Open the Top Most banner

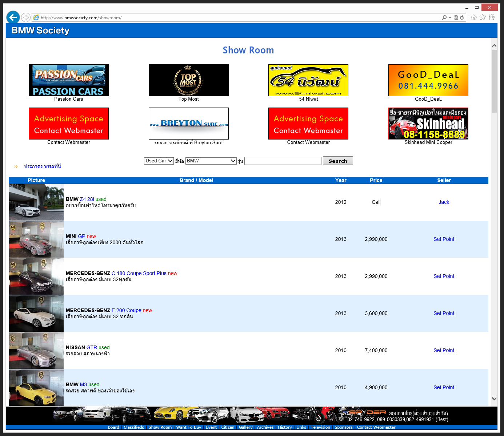click(189, 80)
